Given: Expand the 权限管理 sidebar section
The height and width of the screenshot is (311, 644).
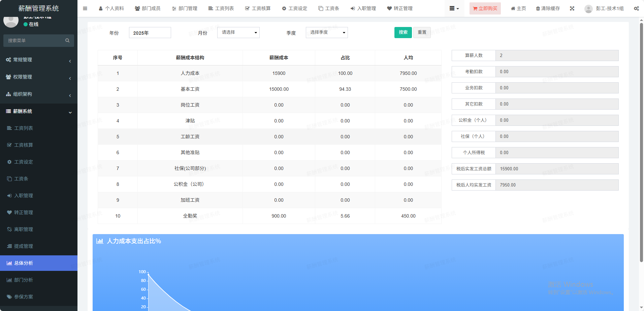Looking at the screenshot, I should click(38, 77).
